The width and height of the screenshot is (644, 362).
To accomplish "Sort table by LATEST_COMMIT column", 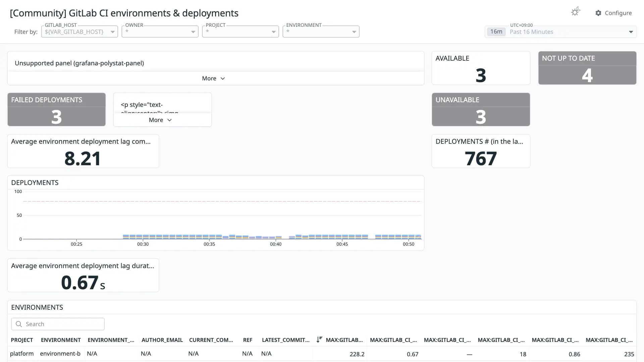I will [x=285, y=340].
